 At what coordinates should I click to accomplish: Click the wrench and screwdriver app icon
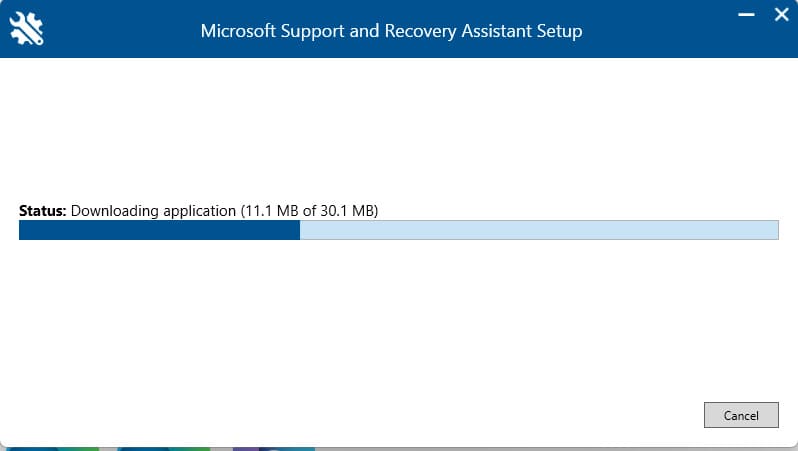(25, 29)
